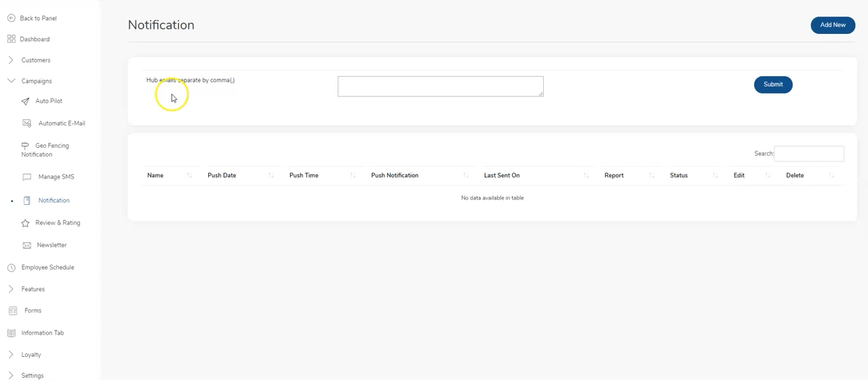Click the Forms list icon
This screenshot has width=868, height=380.
click(12, 311)
